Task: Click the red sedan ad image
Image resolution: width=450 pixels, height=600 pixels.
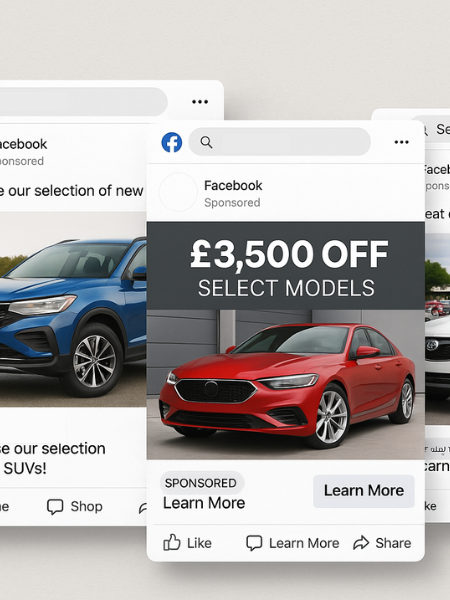Action: [286, 385]
